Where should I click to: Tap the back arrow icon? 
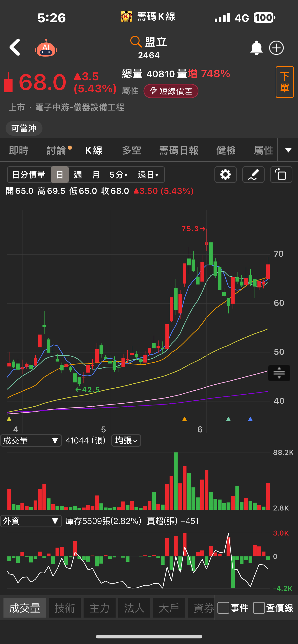[x=15, y=47]
